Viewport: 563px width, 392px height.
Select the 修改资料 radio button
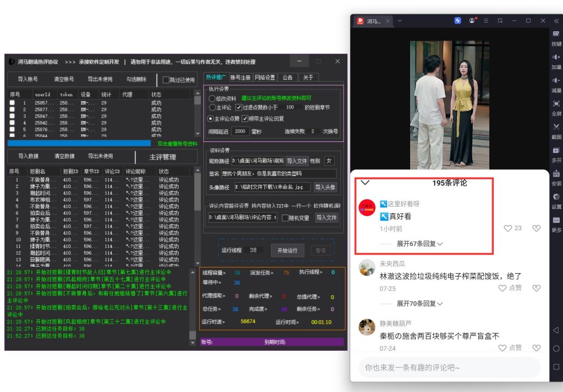212,98
